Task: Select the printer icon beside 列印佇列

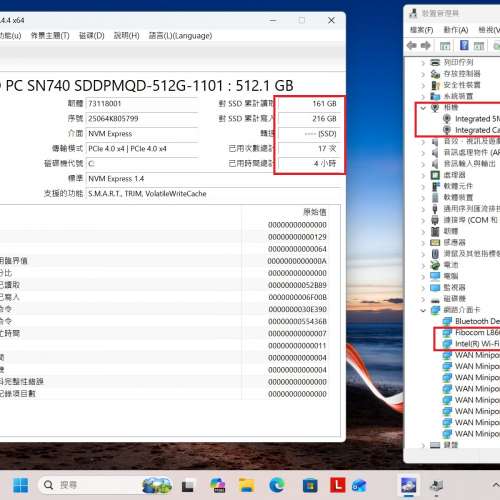Action: pos(435,62)
